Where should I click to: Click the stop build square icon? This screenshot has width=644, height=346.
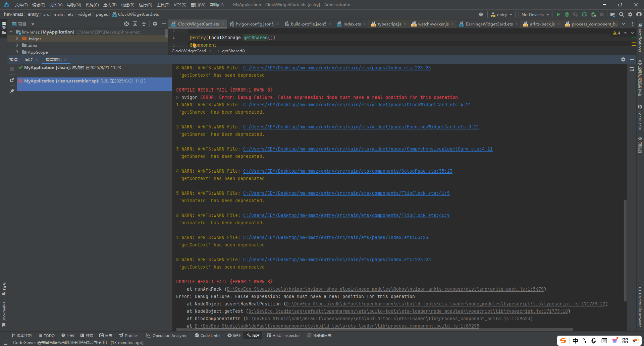(x=12, y=69)
